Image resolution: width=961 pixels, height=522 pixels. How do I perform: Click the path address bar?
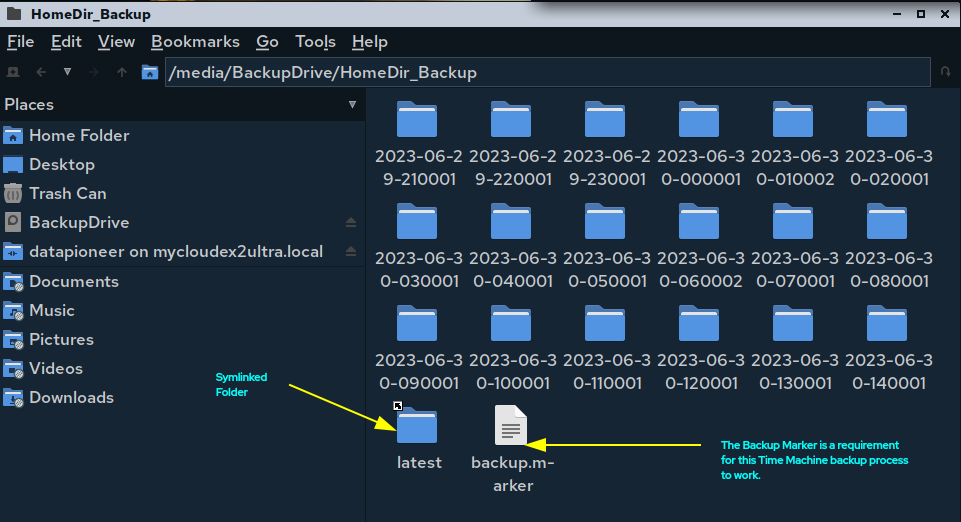point(548,72)
